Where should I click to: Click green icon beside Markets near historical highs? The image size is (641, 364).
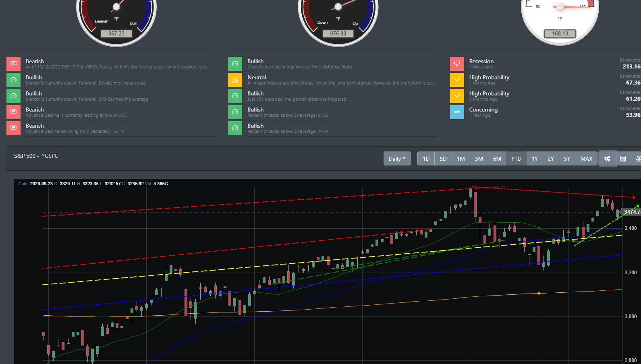point(235,64)
